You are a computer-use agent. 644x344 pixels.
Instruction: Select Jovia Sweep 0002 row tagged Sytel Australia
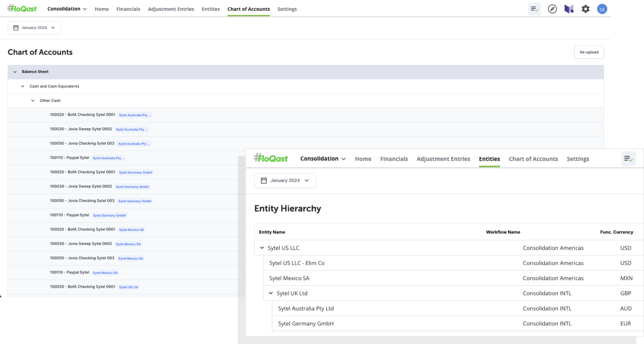tap(306, 129)
